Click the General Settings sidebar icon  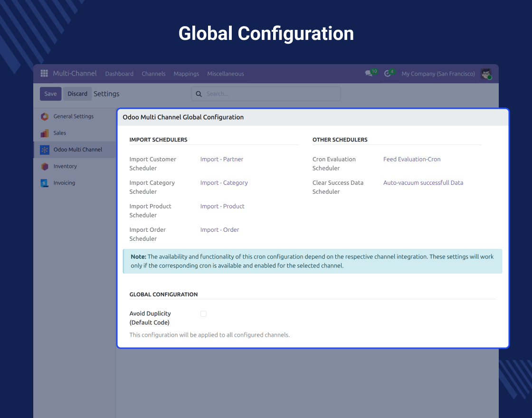pyautogui.click(x=45, y=116)
